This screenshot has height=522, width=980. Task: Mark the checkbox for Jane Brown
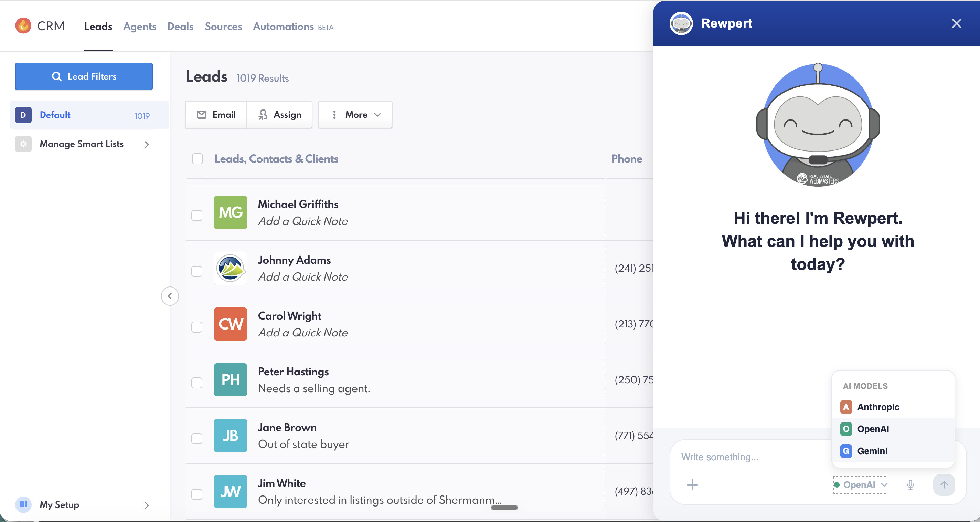(x=197, y=439)
